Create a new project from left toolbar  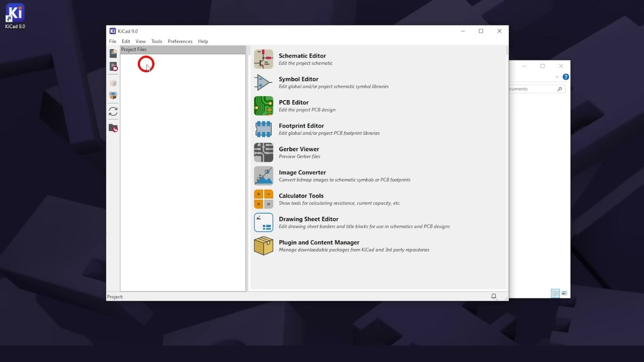113,53
